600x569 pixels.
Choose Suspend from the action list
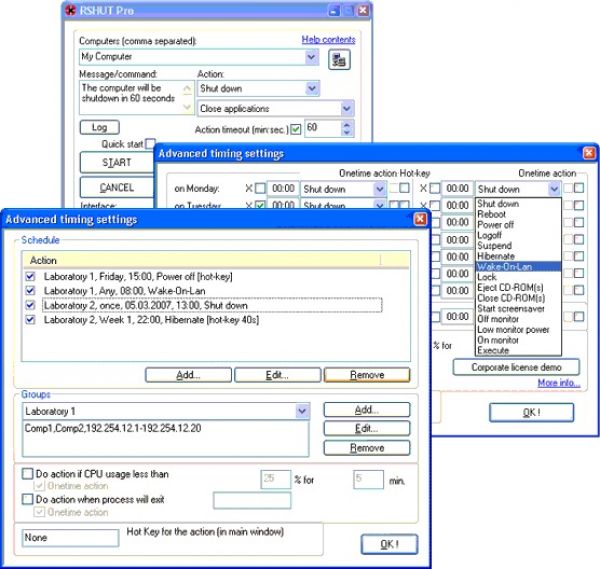(518, 246)
